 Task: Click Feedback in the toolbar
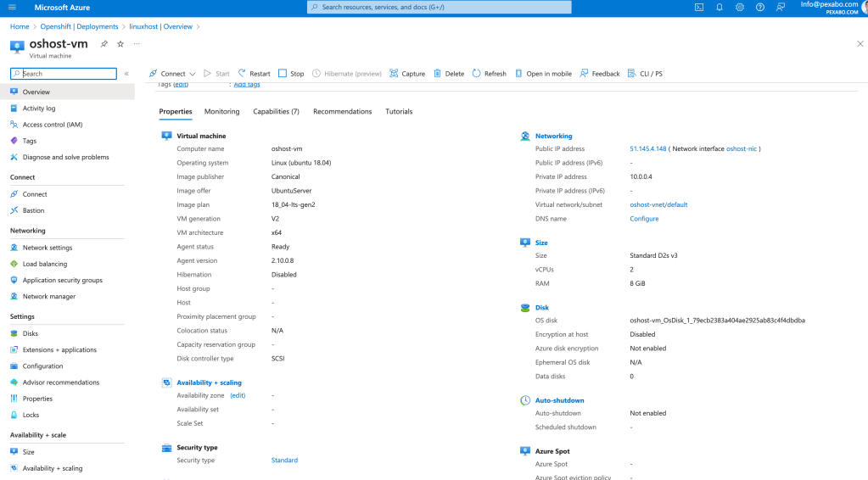(x=600, y=74)
